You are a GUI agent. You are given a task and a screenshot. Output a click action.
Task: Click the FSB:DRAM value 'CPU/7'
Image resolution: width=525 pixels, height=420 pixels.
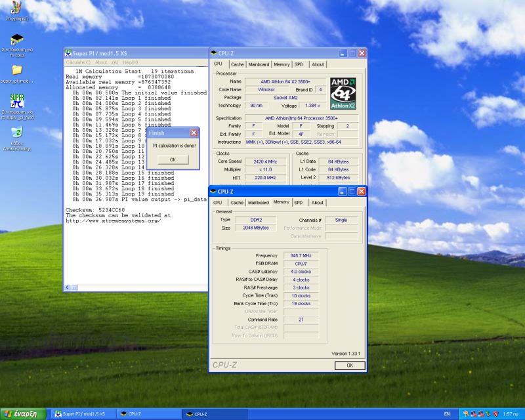[x=301, y=264]
